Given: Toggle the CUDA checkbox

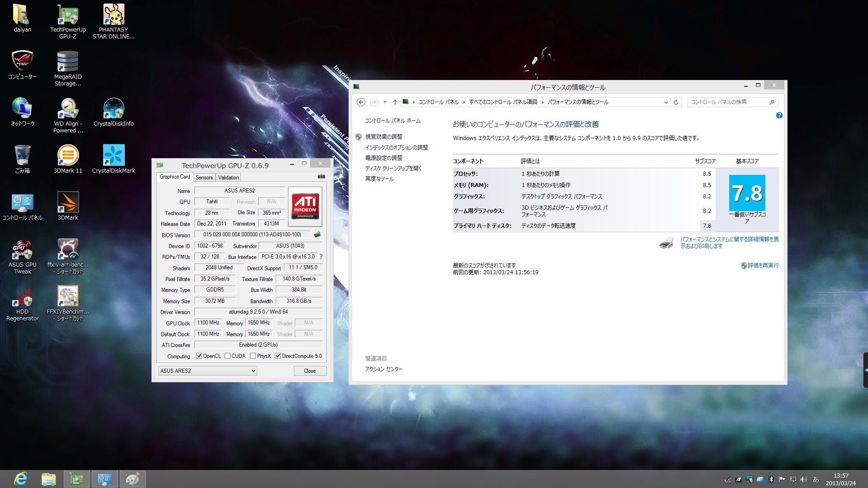Looking at the screenshot, I should point(227,356).
